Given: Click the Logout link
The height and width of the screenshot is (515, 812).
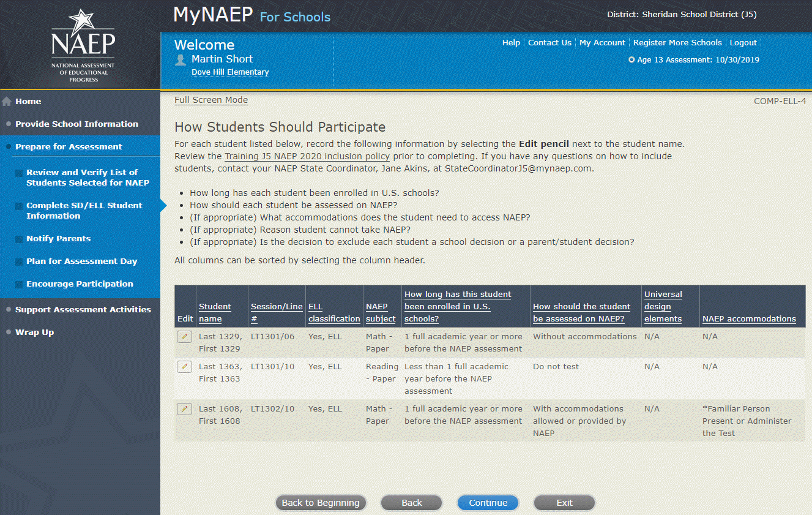Looking at the screenshot, I should coord(743,43).
